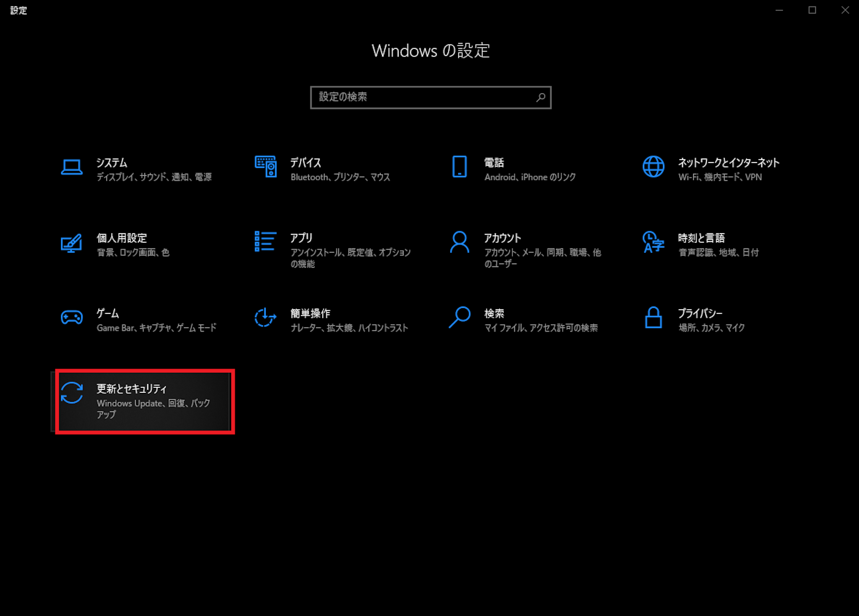859x616 pixels.
Task: Click the Gaming controller icon
Action: click(72, 317)
